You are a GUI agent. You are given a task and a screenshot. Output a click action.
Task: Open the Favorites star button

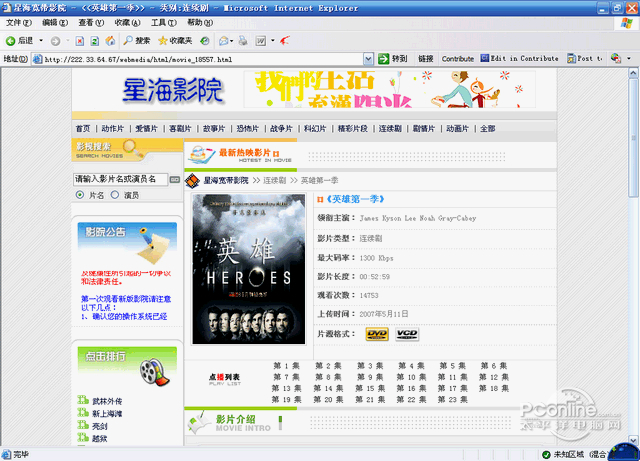[x=175, y=40]
